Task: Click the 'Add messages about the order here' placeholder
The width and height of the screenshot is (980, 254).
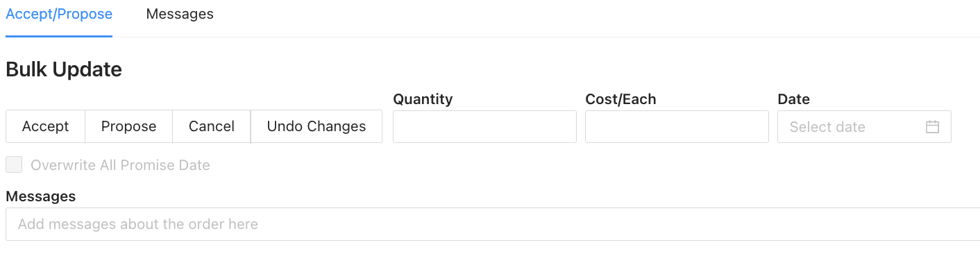Action: (138, 224)
